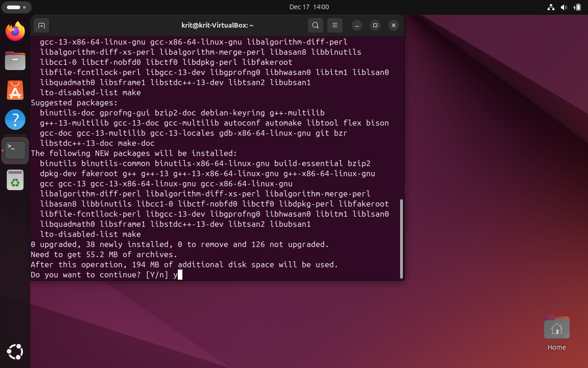This screenshot has width=588, height=368.
Task: Open Help from the dock
Action: [x=15, y=120]
